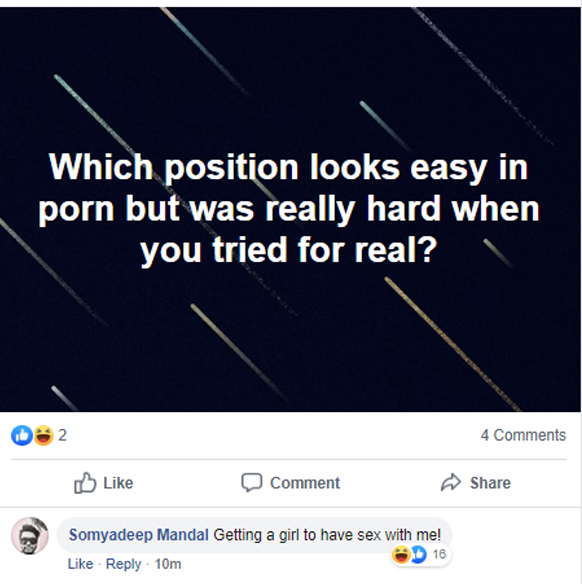Screen dimensions: 582x584
Task: Click the Comment button label
Action: pos(305,483)
